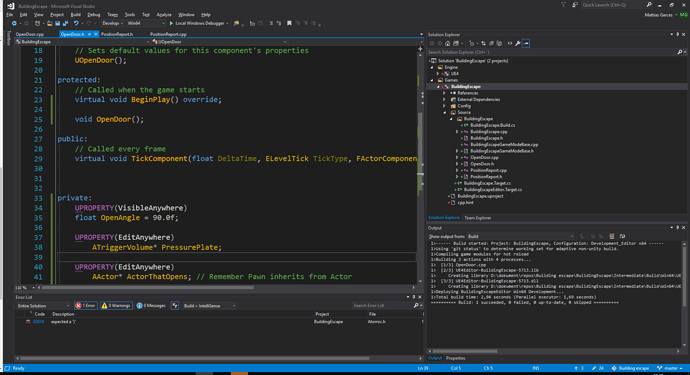Switch to the PositionReport.cpp editor tab
Image resolution: width=690 pixels, height=375 pixels.
coord(168,34)
